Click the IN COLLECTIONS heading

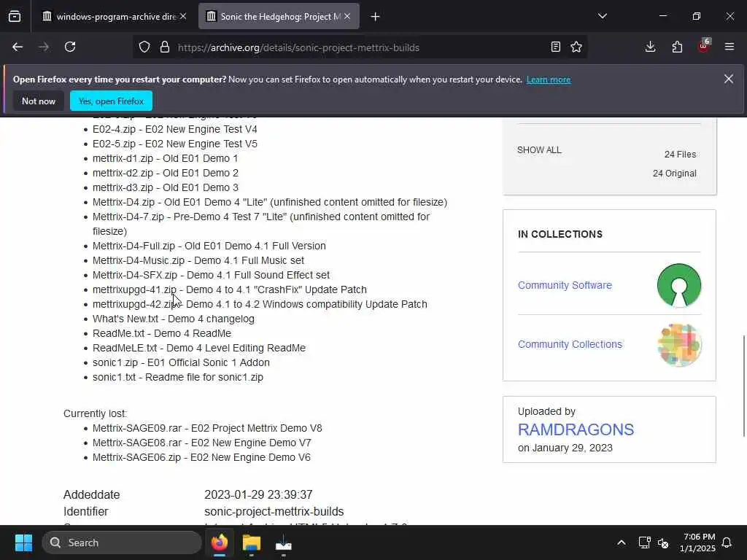pyautogui.click(x=560, y=234)
